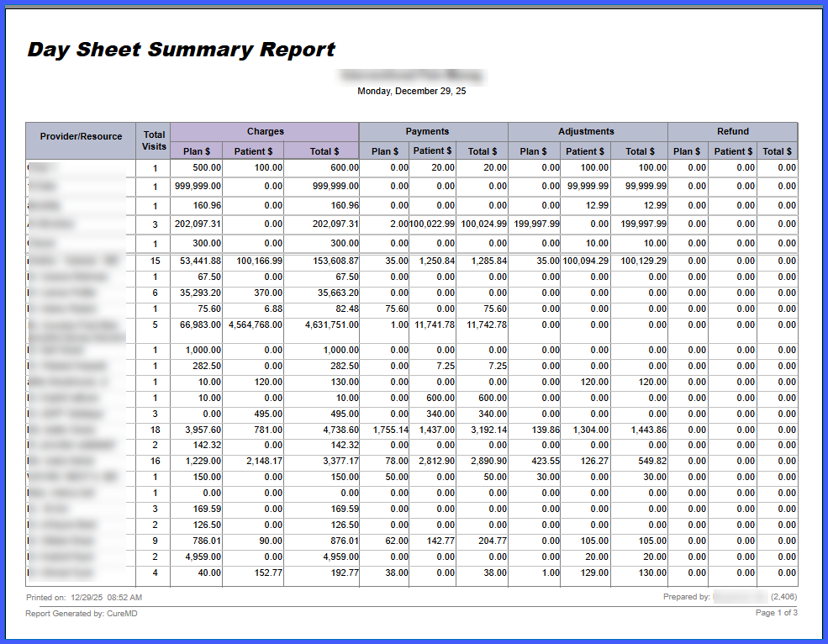
Task: Click 'Report Generated by: CureMD' footer
Action: point(82,614)
